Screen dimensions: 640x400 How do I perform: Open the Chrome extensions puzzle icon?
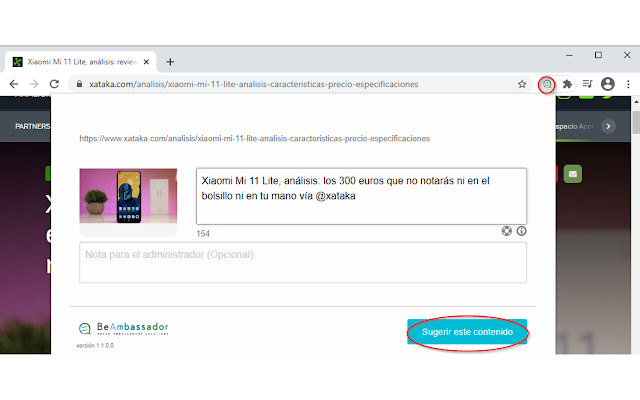567,84
